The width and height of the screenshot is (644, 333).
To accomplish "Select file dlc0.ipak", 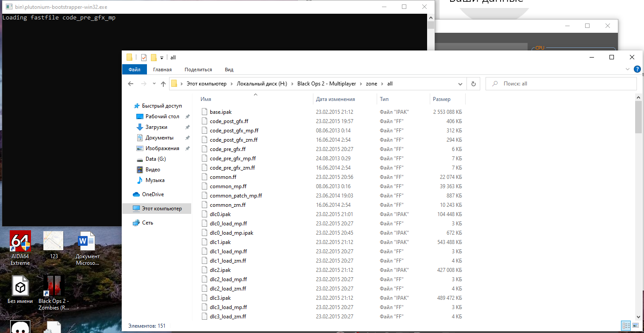I will pyautogui.click(x=220, y=214).
